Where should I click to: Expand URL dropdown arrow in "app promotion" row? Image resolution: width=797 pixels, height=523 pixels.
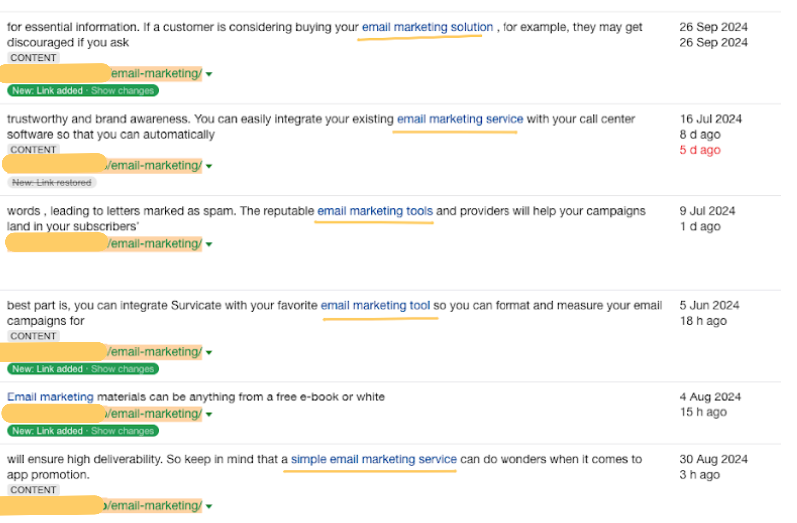click(209, 506)
